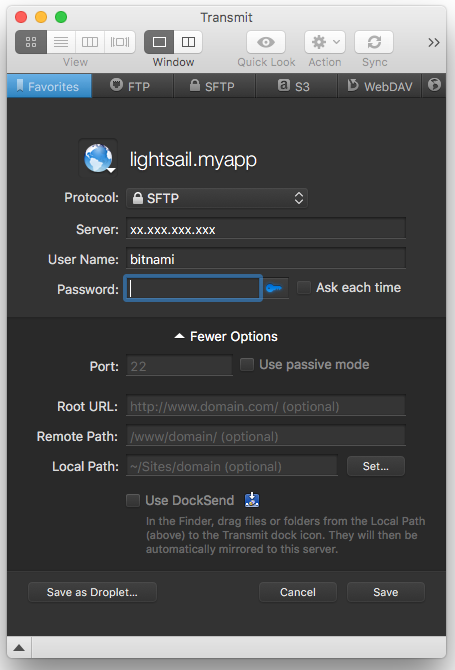Open the Favorites tab
Viewport: 455px width, 670px height.
point(49,86)
